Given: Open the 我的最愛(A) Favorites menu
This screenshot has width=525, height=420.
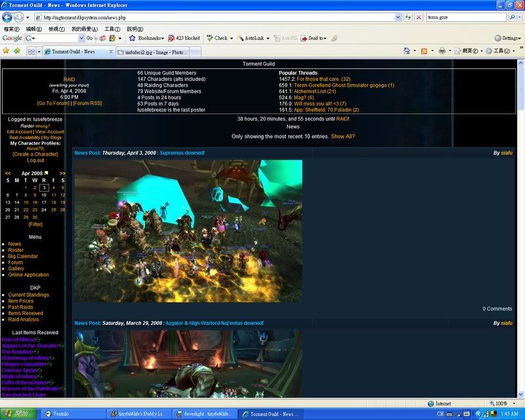Looking at the screenshot, I should point(85,29).
